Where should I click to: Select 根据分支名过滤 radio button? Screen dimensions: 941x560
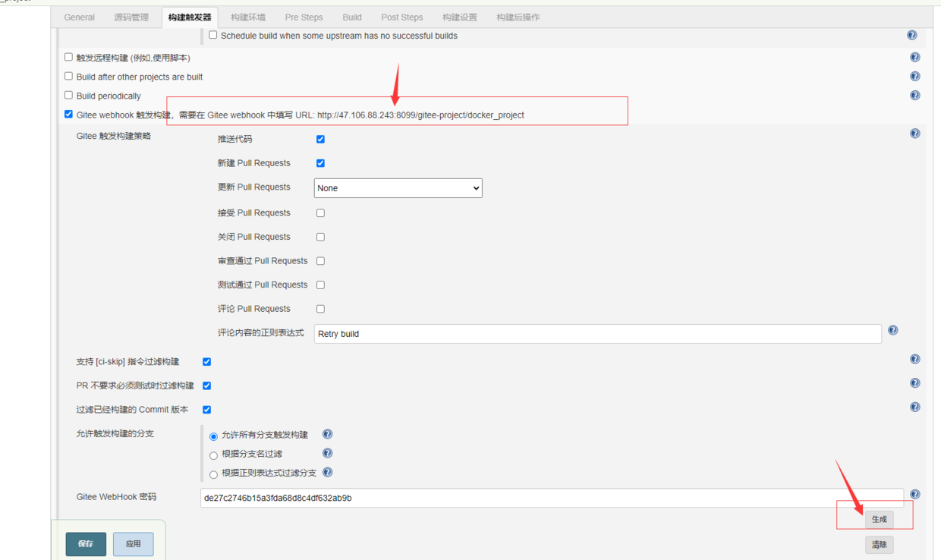tap(214, 455)
